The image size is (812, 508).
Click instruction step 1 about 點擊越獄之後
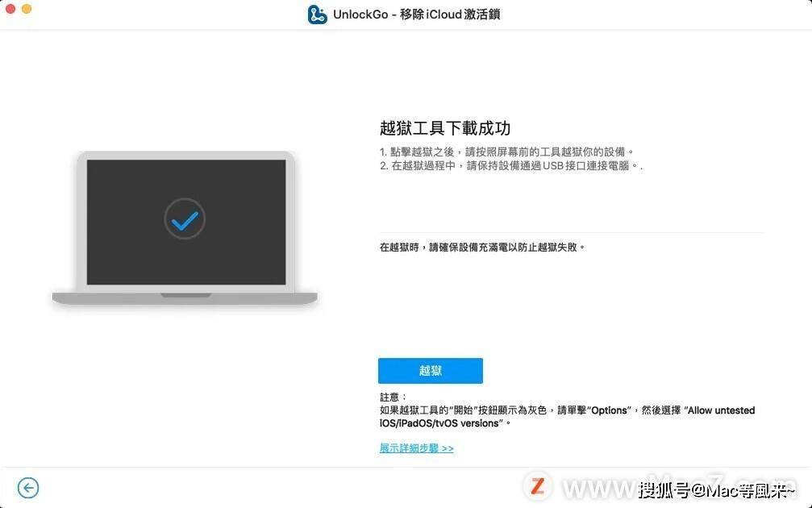tap(506, 152)
